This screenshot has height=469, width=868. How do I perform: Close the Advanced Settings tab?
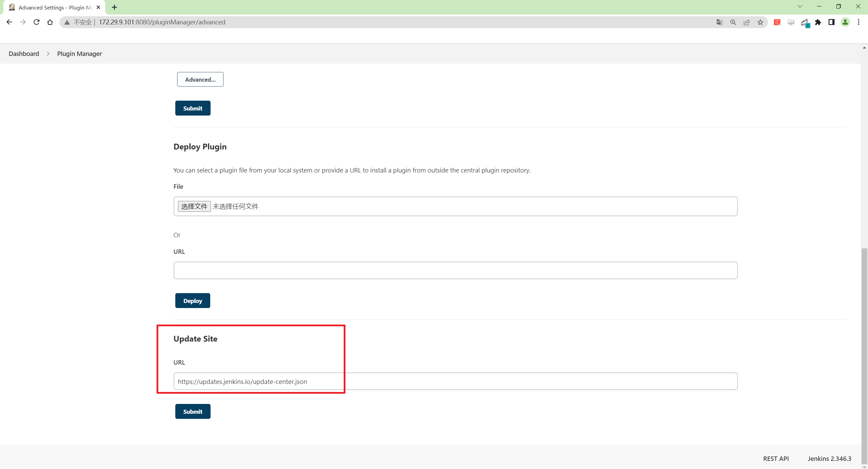click(98, 7)
